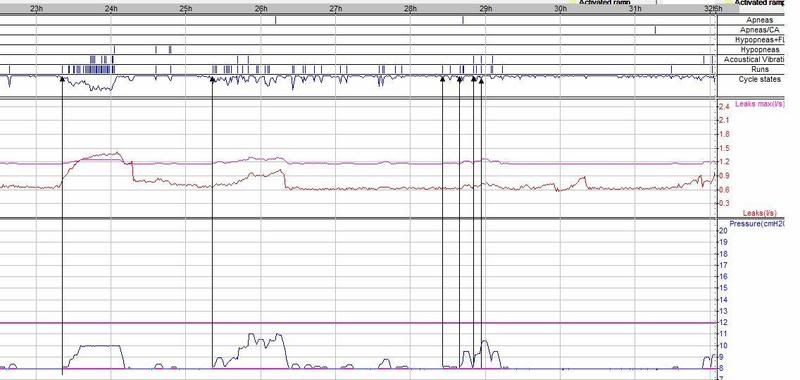The width and height of the screenshot is (800, 380).
Task: Click the 29h time axis label
Action: point(485,9)
